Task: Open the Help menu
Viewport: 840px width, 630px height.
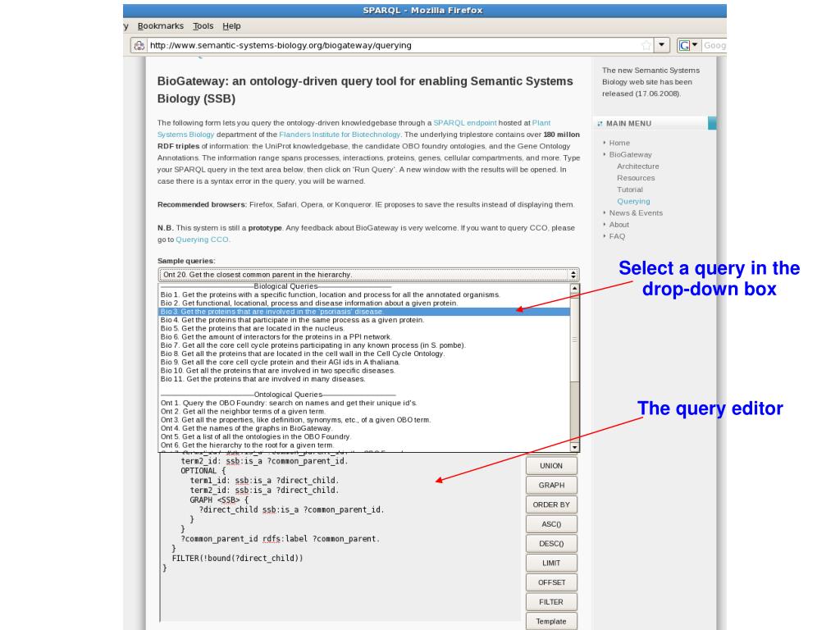Action: [x=231, y=25]
